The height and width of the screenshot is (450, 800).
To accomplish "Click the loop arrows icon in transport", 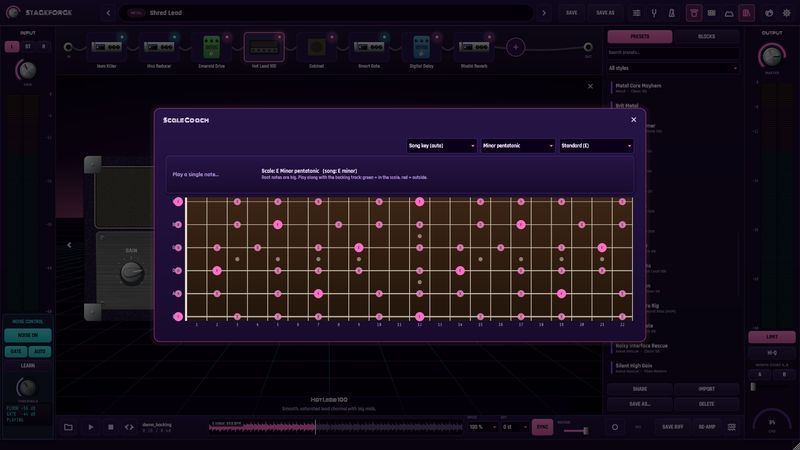I will point(129,427).
